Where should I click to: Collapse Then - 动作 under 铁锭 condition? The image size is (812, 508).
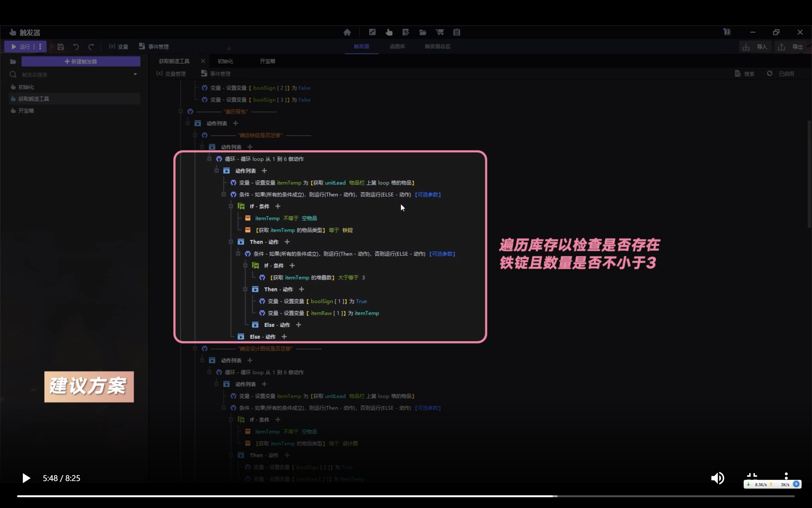click(x=231, y=242)
